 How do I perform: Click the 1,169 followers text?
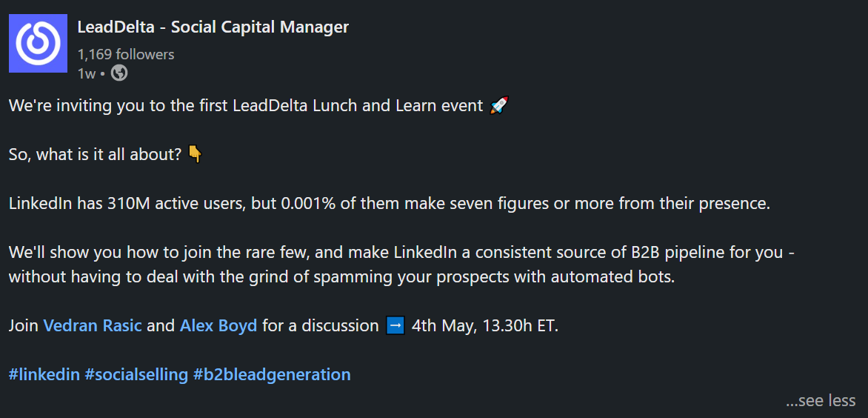tap(126, 54)
